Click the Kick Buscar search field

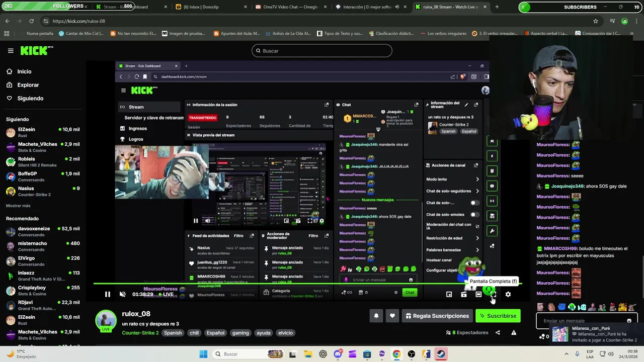coord(322,51)
